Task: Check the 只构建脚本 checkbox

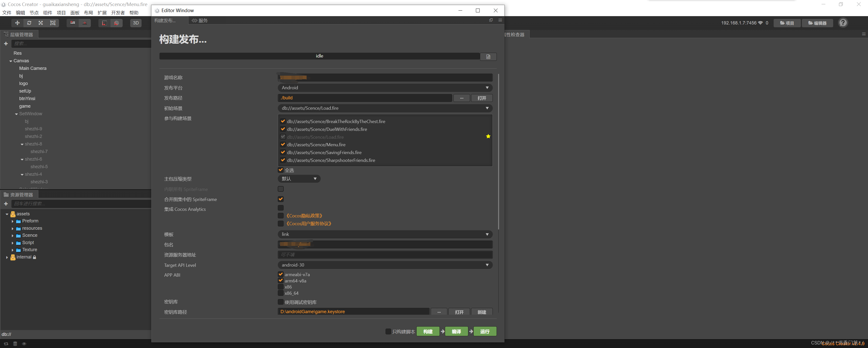Action: click(388, 332)
